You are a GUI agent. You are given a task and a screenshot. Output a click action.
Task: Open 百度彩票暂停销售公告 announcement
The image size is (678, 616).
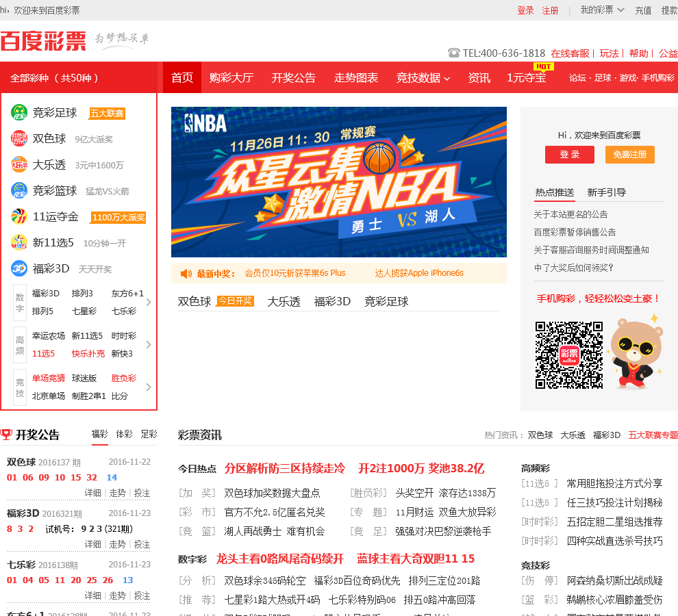[575, 232]
